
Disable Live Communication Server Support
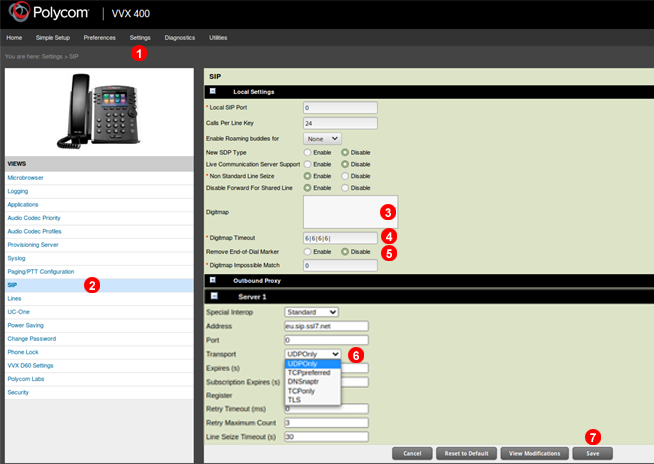(345, 164)
